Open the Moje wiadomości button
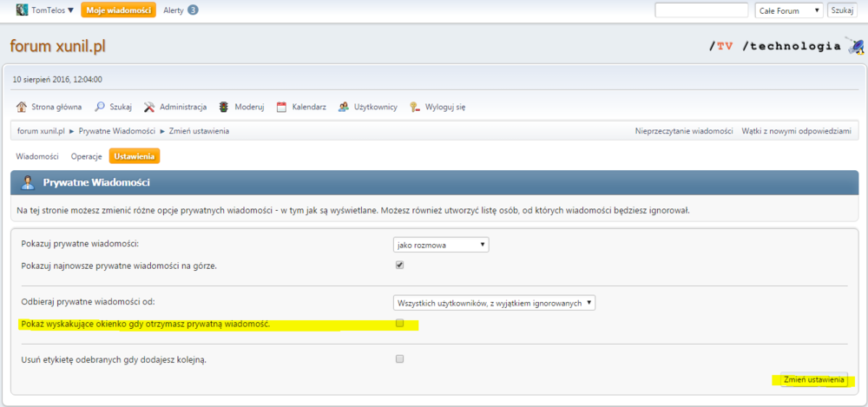Screen dimensions: 868x407 [118, 10]
